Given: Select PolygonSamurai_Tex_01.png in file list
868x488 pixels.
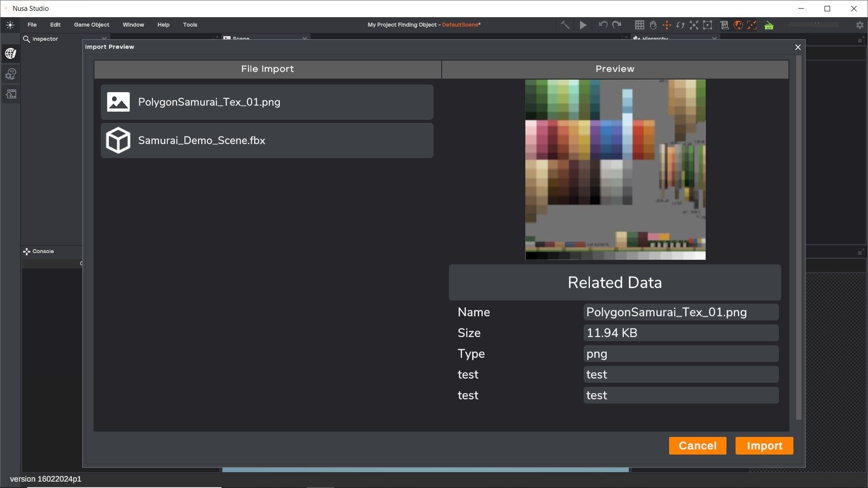Looking at the screenshot, I should (267, 102).
